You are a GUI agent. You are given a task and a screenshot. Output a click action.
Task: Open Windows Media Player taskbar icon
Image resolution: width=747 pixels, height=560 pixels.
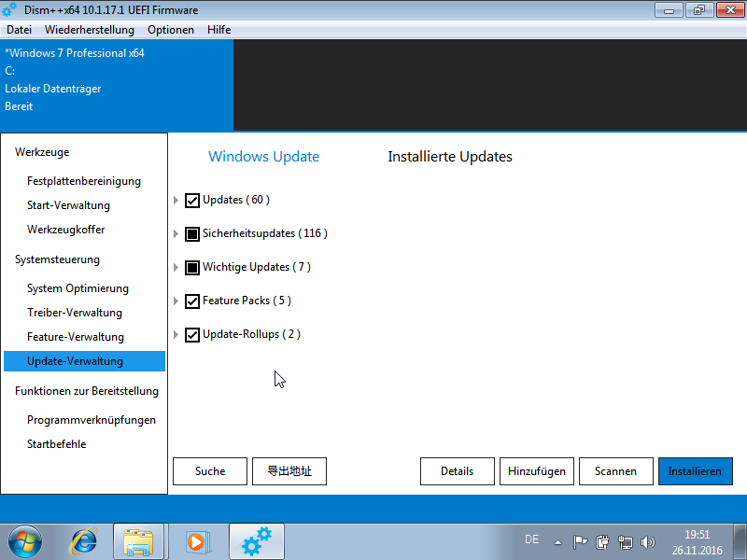pyautogui.click(x=196, y=542)
